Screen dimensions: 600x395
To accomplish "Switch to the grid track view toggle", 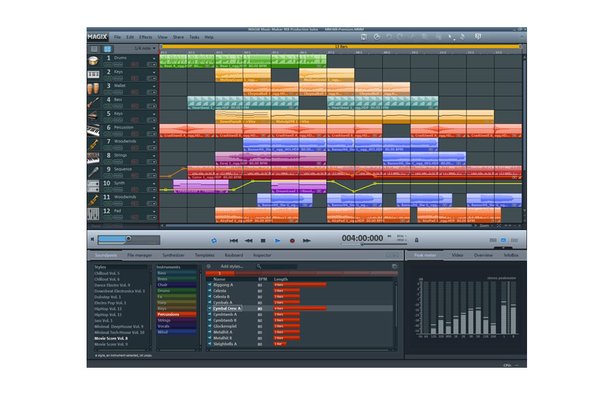I will (x=108, y=49).
